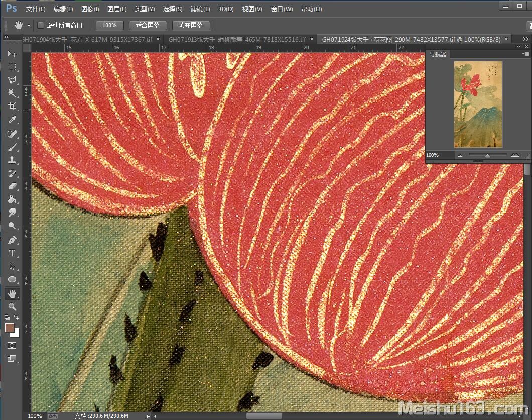
Task: Click the 适合屏幕 button
Action: click(148, 26)
